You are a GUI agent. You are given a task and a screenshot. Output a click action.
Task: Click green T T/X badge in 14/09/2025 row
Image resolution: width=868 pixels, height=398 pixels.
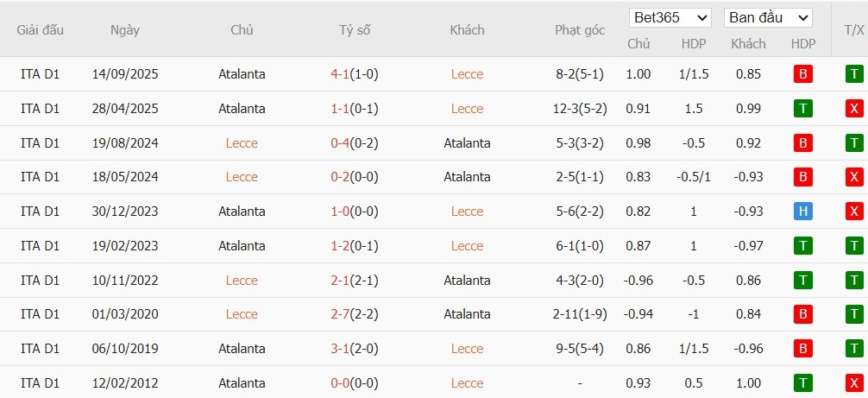tap(853, 74)
